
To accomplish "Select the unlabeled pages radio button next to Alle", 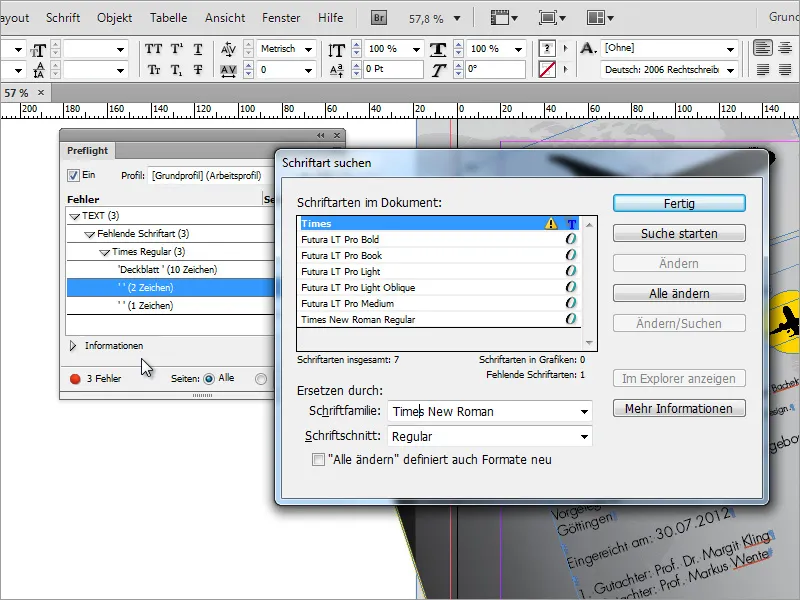I will [261, 379].
